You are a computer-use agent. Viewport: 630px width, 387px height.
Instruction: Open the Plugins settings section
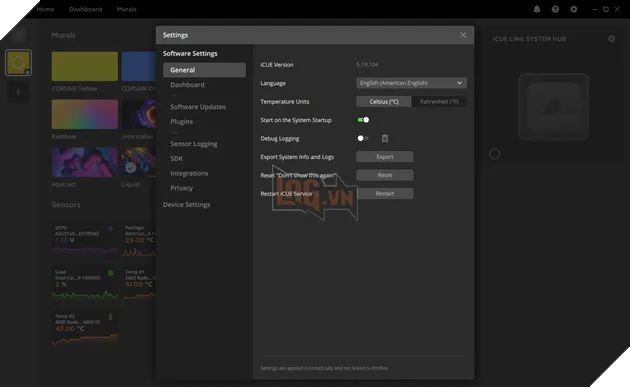click(x=182, y=122)
